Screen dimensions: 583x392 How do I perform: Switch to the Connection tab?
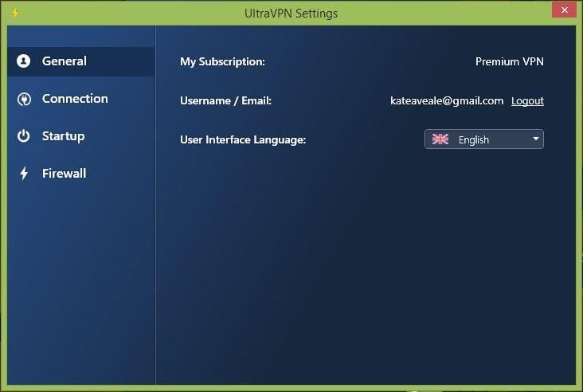pos(81,99)
